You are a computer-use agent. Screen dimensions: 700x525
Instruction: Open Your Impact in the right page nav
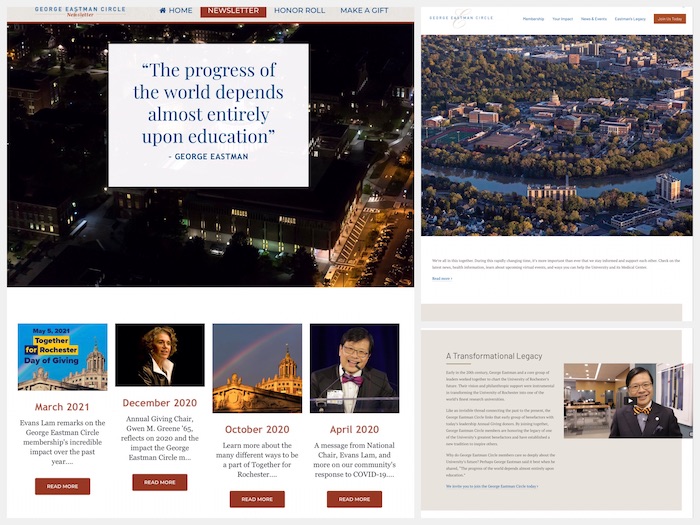[562, 19]
